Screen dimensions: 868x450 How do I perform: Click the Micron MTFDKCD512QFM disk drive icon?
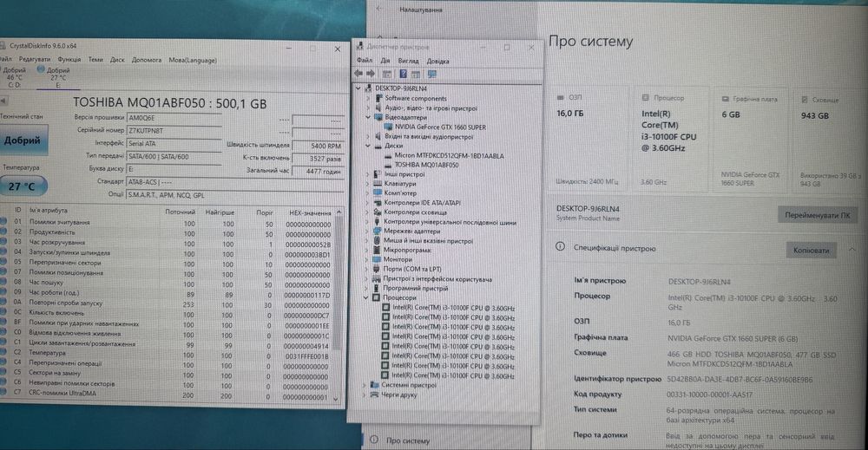click(x=389, y=156)
